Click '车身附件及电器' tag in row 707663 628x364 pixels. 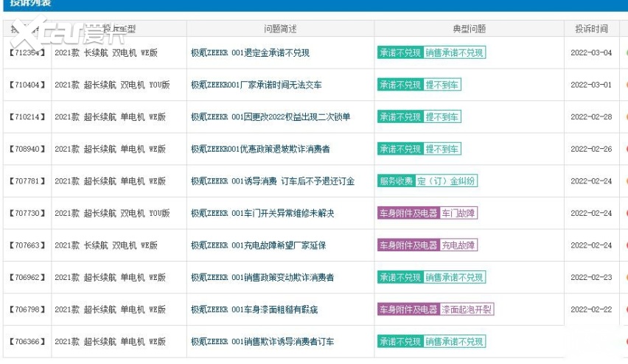408,245
